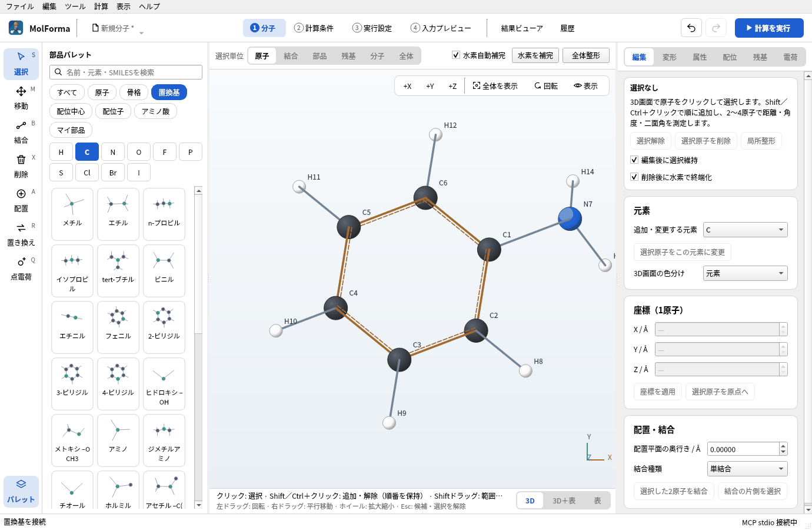
Task: Open the 結果ビューア view
Action: [x=522, y=28]
